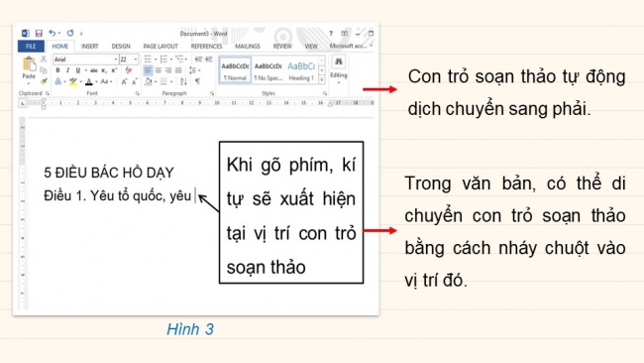Open the Arial font name dropdown
Screen dimensions: 644x363
85,60
